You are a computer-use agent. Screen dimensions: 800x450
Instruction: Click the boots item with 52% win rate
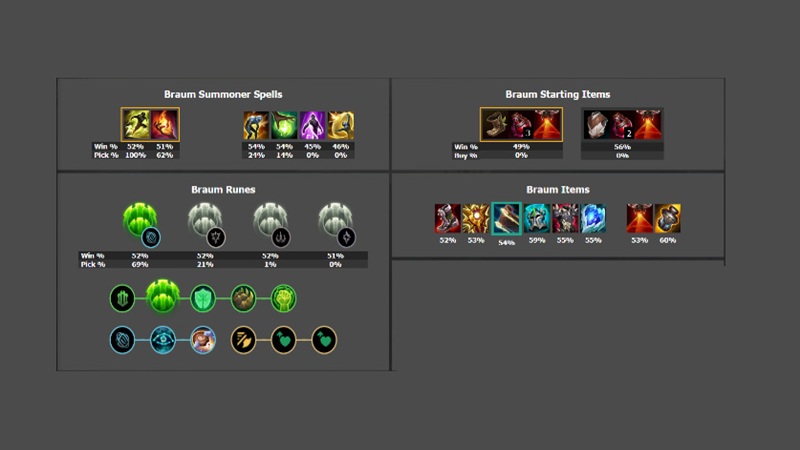click(x=447, y=218)
